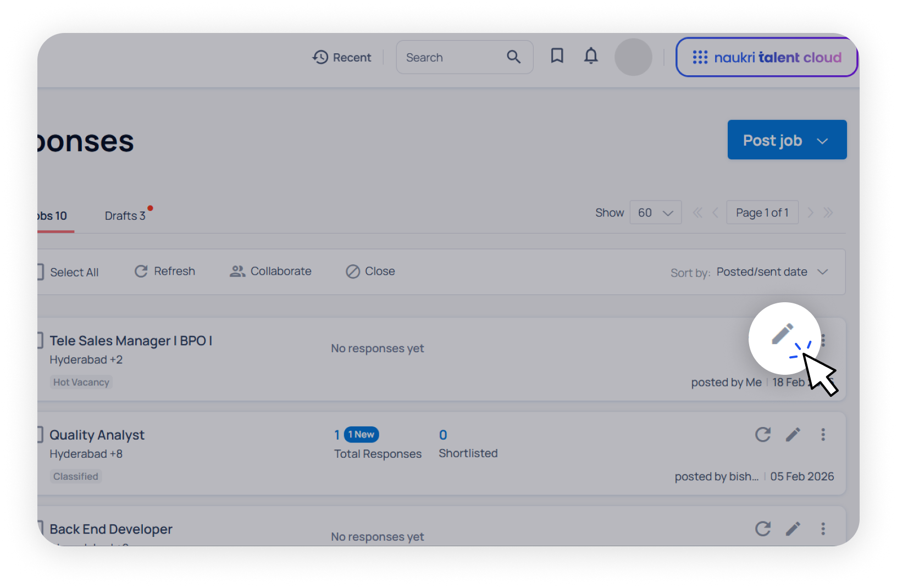Switch to the Drafts tab
This screenshot has width=897, height=588.
[x=125, y=216]
